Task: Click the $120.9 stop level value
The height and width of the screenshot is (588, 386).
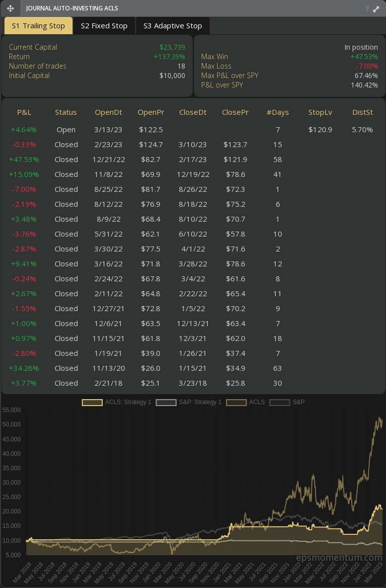Action: point(320,130)
